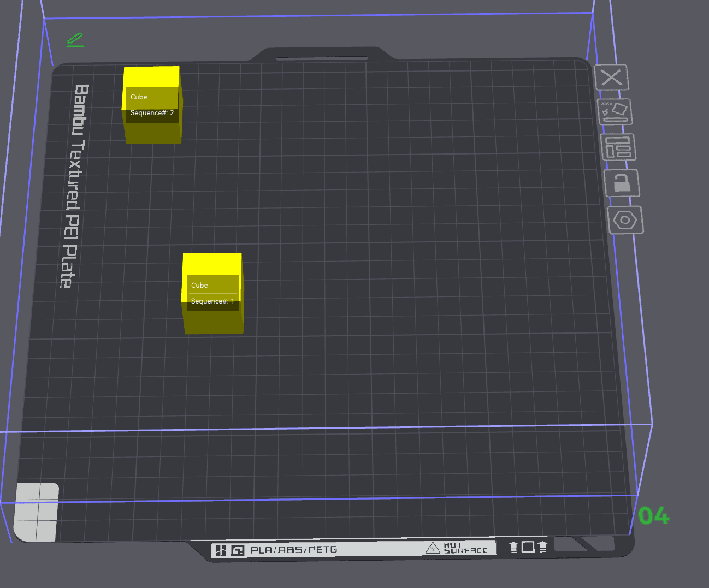Click the light grey corner square of plate
Image resolution: width=709 pixels, height=588 pixels.
point(36,512)
